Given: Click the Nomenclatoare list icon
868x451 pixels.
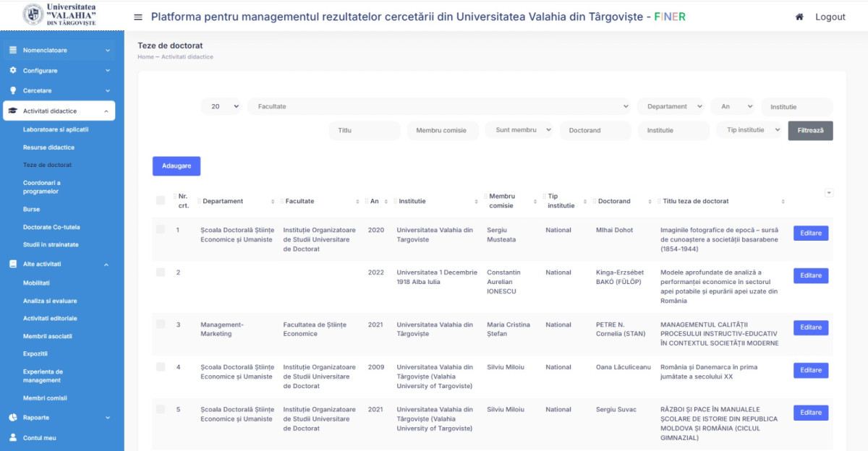Looking at the screenshot, I should click(13, 51).
